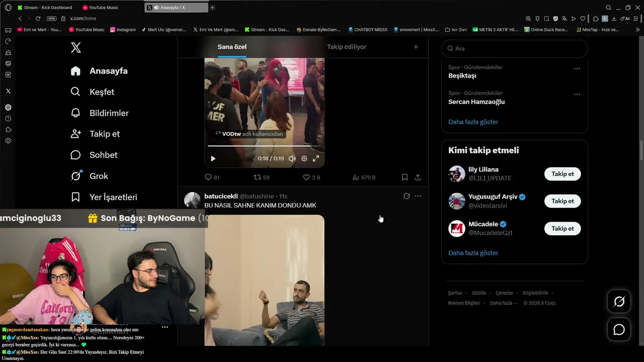Open Yer İşaretleri bookmarks page
644x362 pixels.
[x=104, y=197]
